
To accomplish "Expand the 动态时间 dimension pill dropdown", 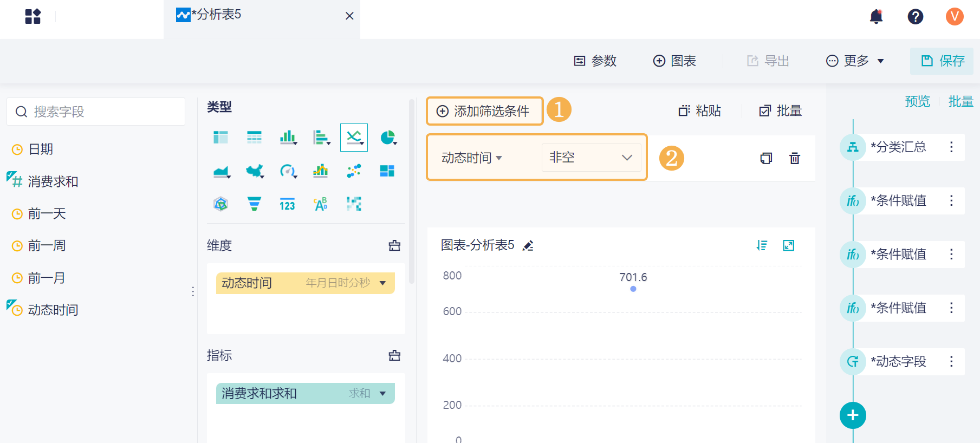I will [383, 283].
